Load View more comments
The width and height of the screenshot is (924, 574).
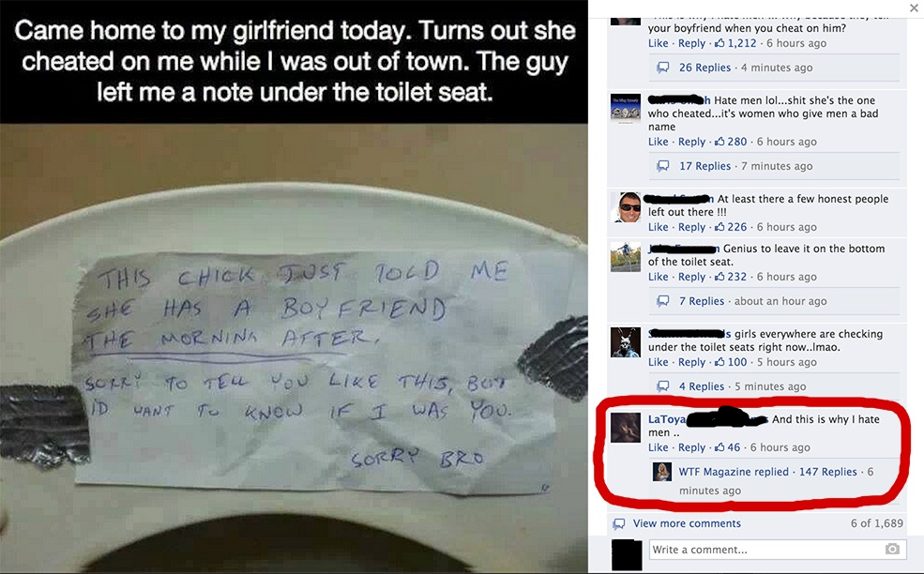[x=687, y=523]
